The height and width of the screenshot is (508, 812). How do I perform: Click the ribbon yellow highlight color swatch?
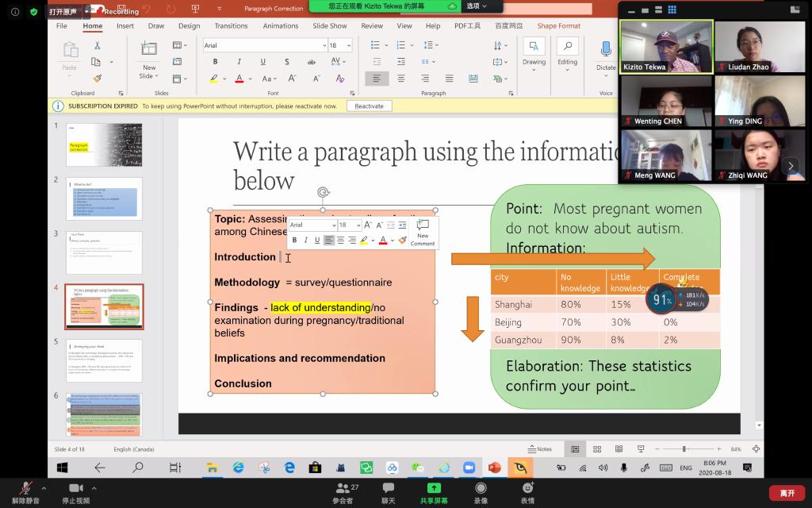[214, 79]
